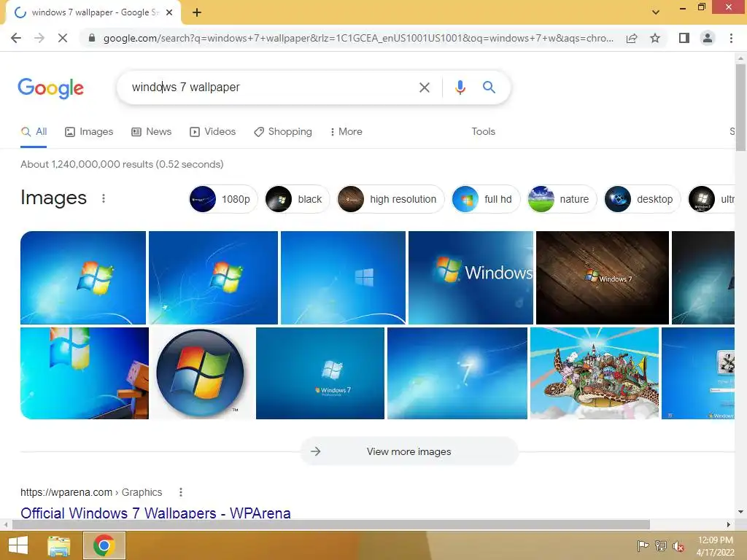Click the scroll-right arrow of horizontal scrollbar
Image resolution: width=747 pixels, height=560 pixels.
[729, 525]
